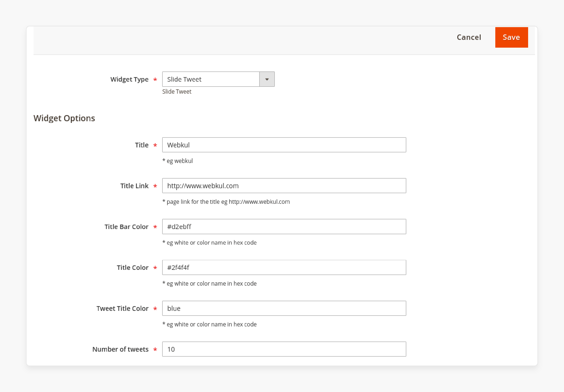Focus the Title input field
This screenshot has height=392, width=564.
[x=284, y=145]
